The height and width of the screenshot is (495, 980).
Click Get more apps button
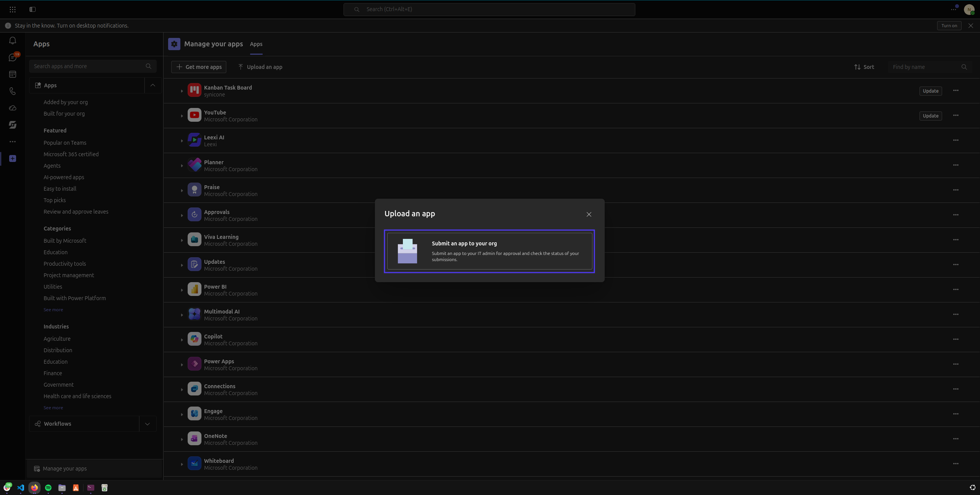199,67
